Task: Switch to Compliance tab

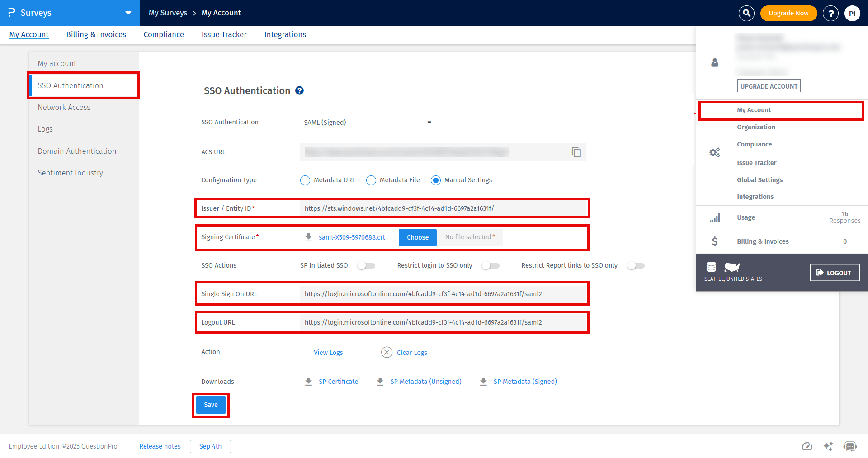Action: [164, 34]
